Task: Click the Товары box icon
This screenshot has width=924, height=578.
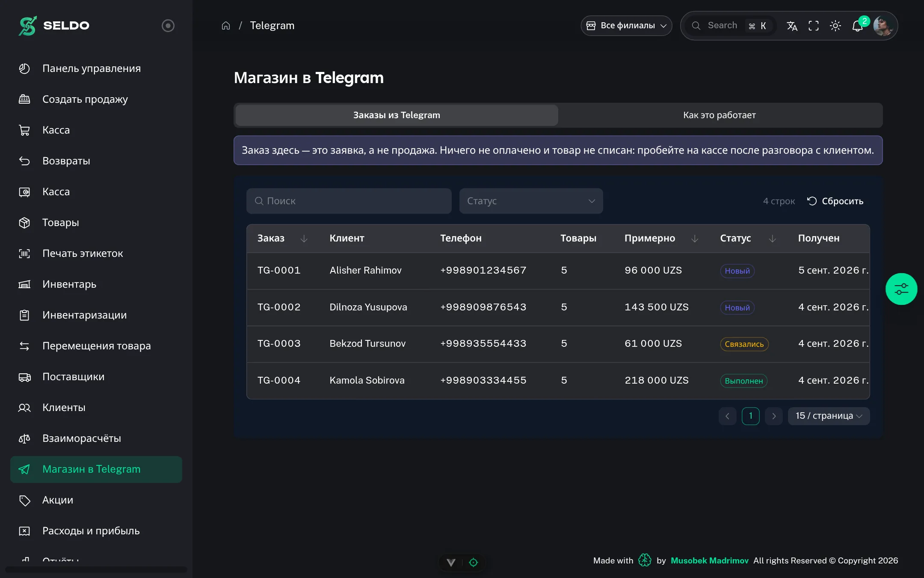Action: [24, 223]
